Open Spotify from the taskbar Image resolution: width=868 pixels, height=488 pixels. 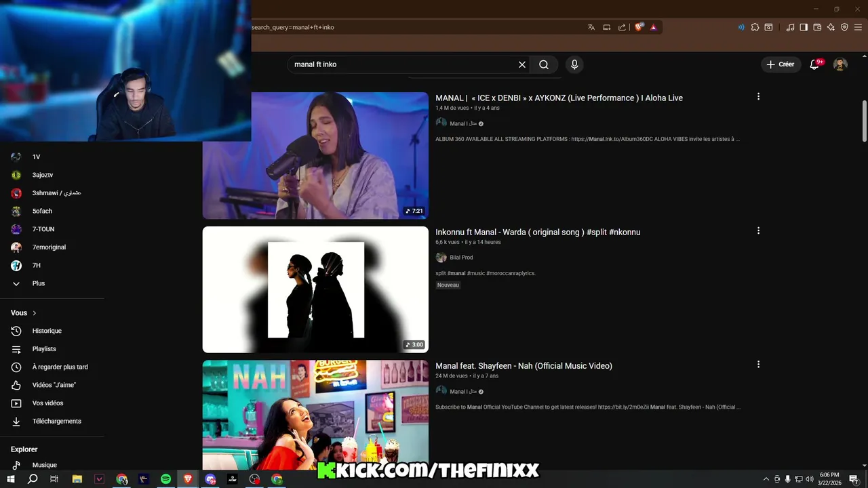pyautogui.click(x=165, y=479)
